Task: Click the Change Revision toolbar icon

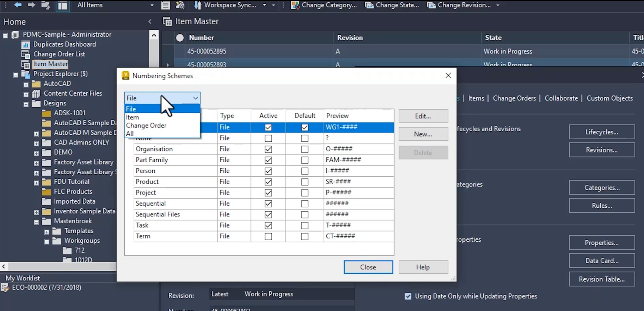Action: point(431,5)
